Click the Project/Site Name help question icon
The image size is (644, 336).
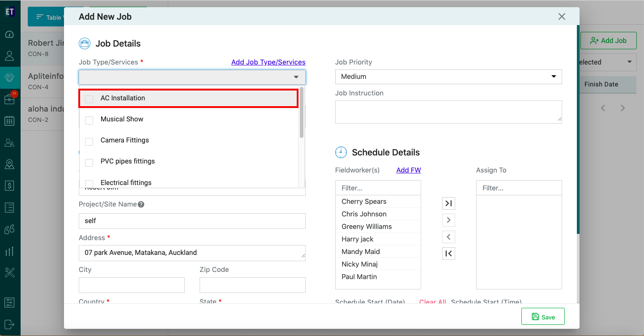141,204
